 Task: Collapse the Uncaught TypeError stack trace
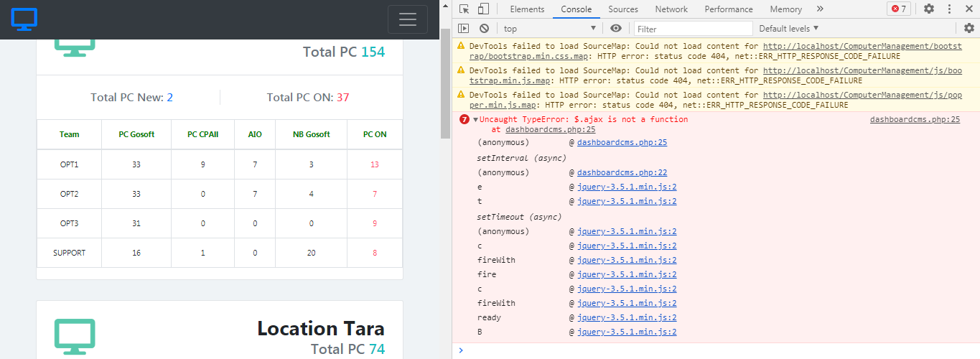(475, 119)
